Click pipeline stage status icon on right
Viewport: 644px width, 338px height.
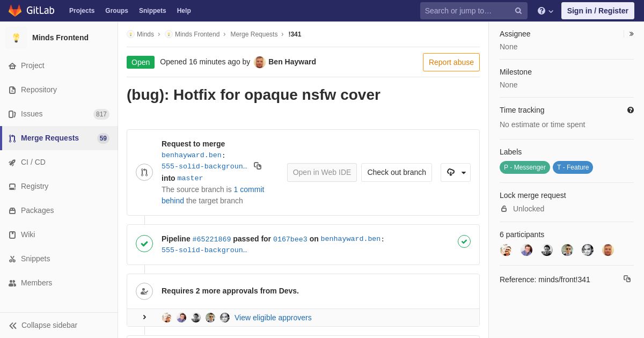pos(464,241)
